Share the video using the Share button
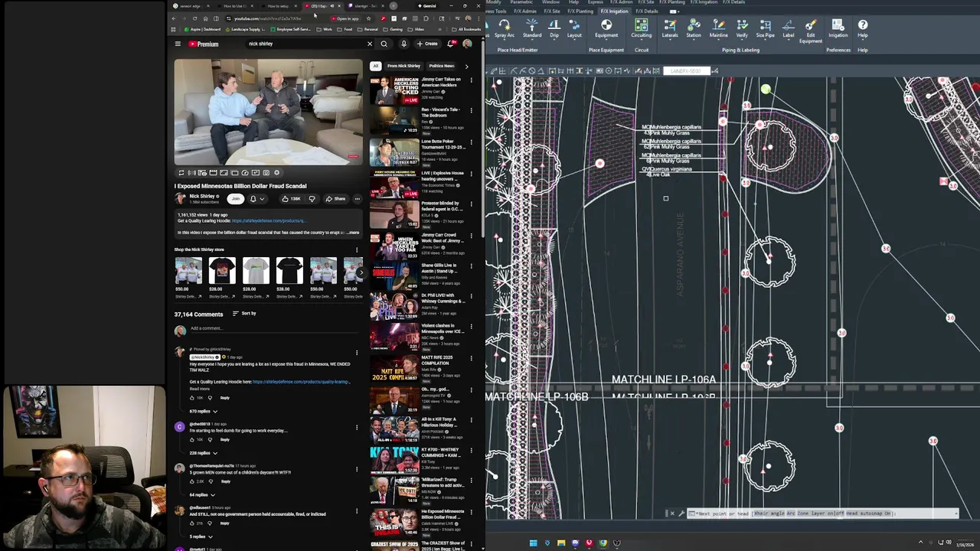980x551 pixels. (x=335, y=199)
